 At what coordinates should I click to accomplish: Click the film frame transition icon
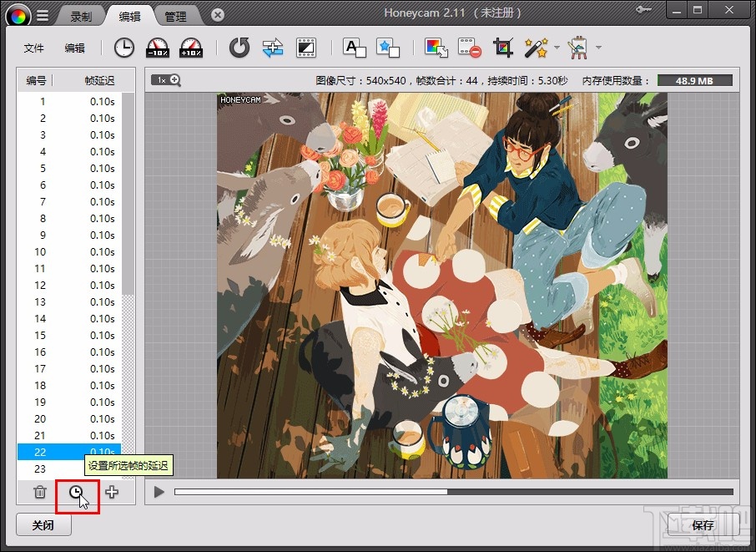306,48
